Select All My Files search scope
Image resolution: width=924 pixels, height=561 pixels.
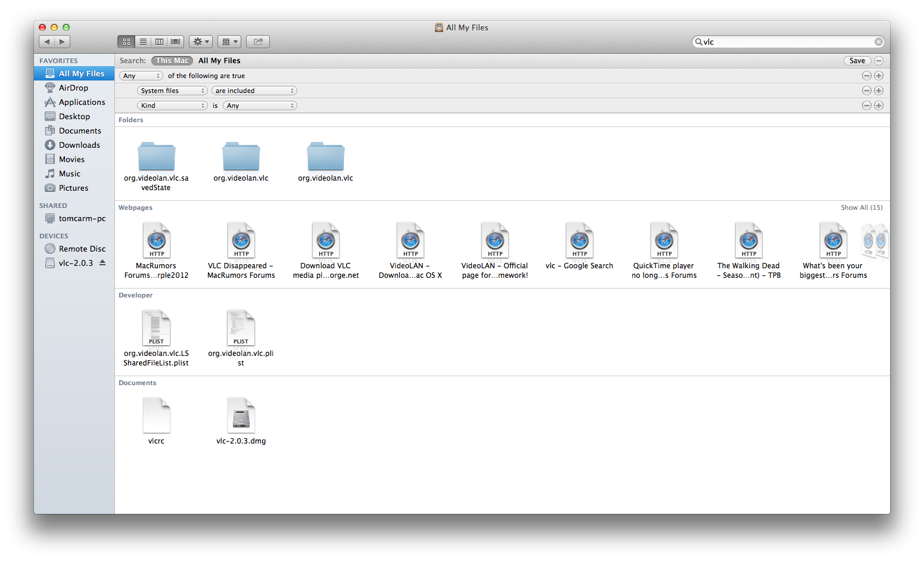coord(219,61)
